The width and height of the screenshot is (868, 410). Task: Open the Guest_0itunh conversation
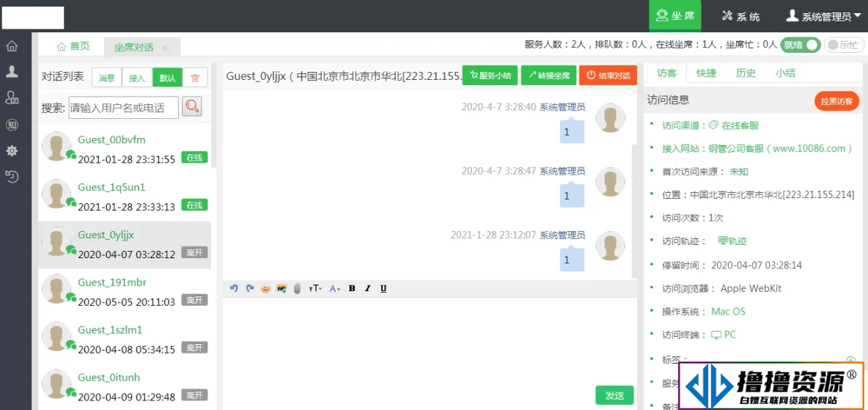click(125, 387)
